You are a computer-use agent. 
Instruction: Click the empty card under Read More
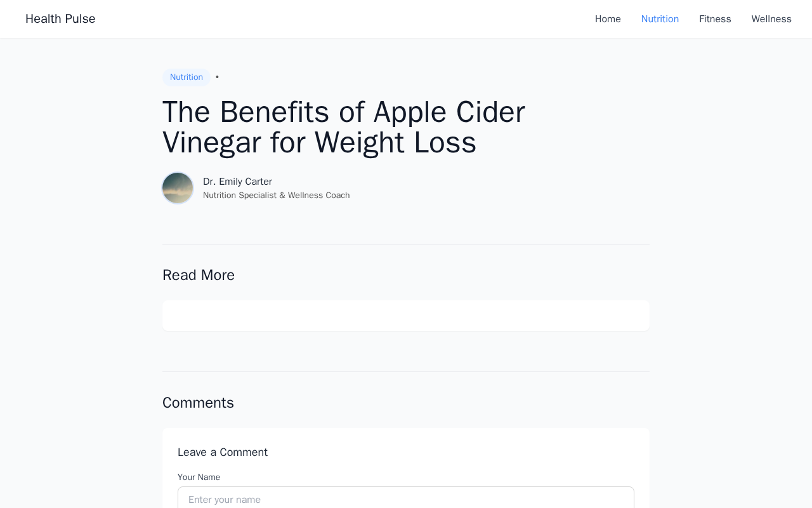406,316
